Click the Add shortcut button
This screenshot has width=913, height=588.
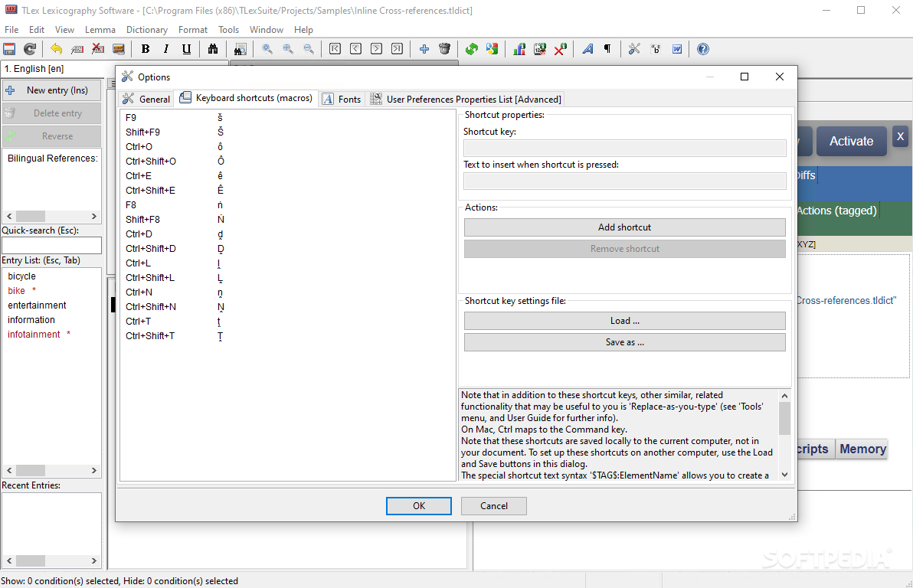(x=625, y=227)
